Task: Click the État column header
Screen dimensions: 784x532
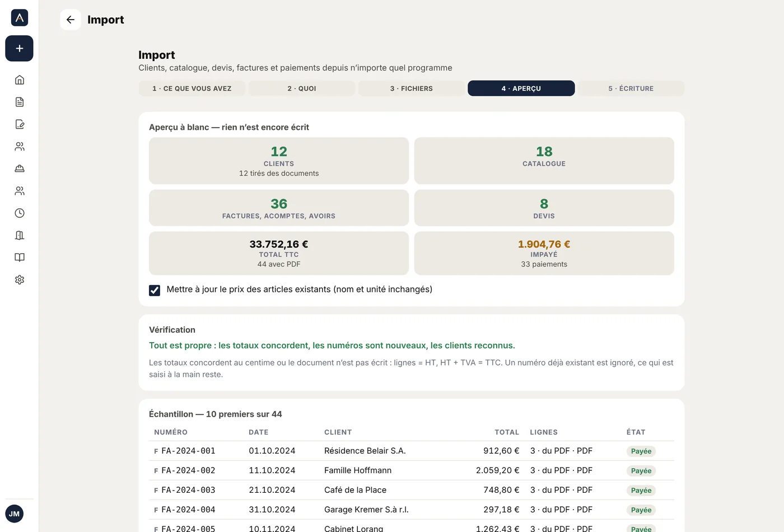Action: click(636, 432)
